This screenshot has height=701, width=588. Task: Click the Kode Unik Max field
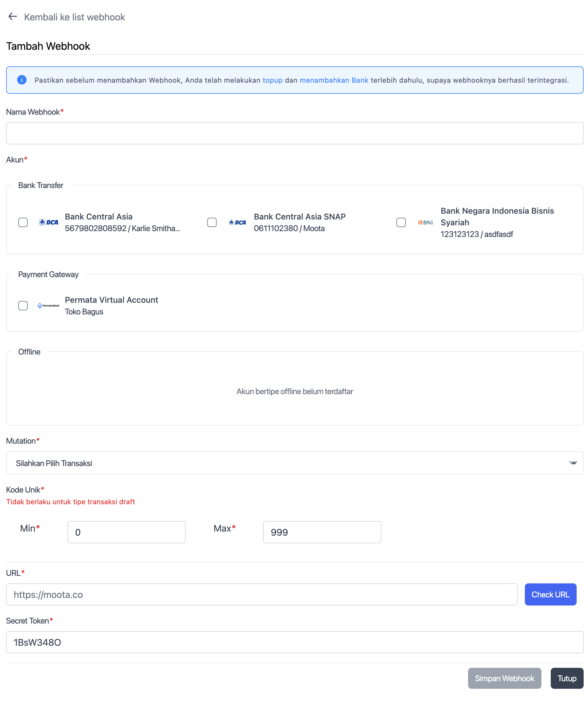point(322,532)
